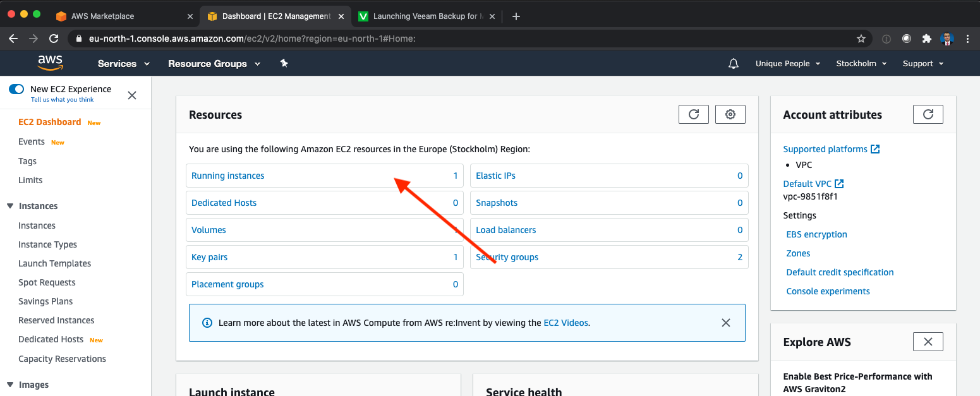The height and width of the screenshot is (396, 980).
Task: Open Resources settings gear
Action: tap(730, 114)
